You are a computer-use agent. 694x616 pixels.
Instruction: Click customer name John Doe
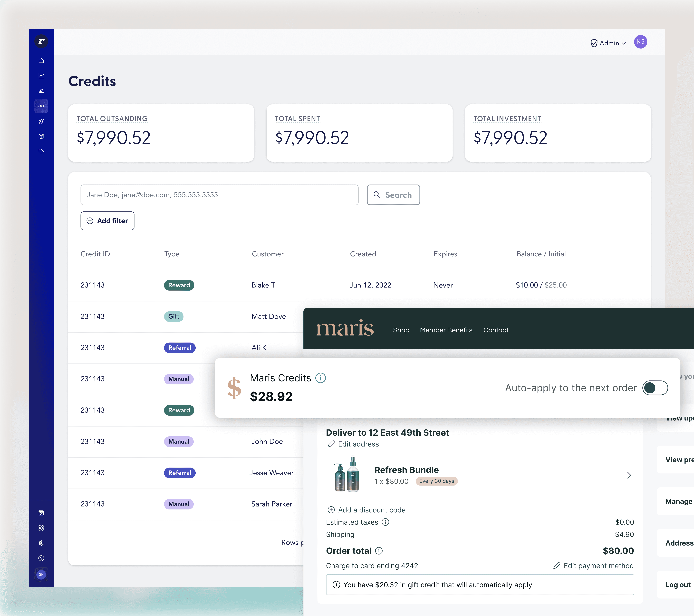tap(267, 442)
